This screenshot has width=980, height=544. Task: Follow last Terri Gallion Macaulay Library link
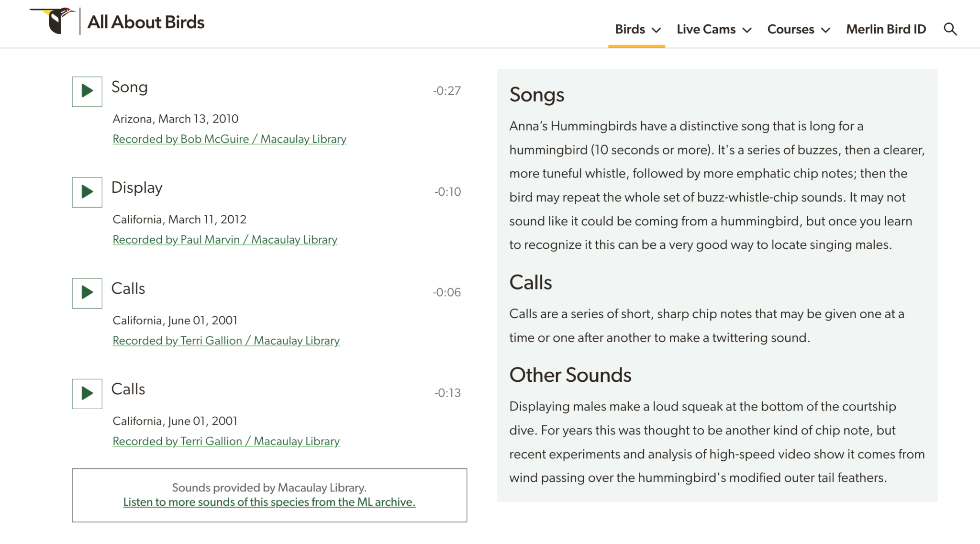(226, 441)
